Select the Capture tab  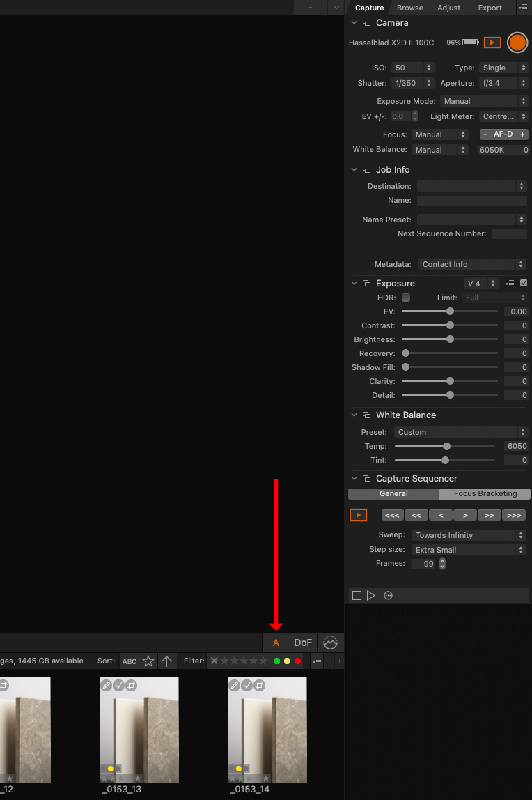370,8
